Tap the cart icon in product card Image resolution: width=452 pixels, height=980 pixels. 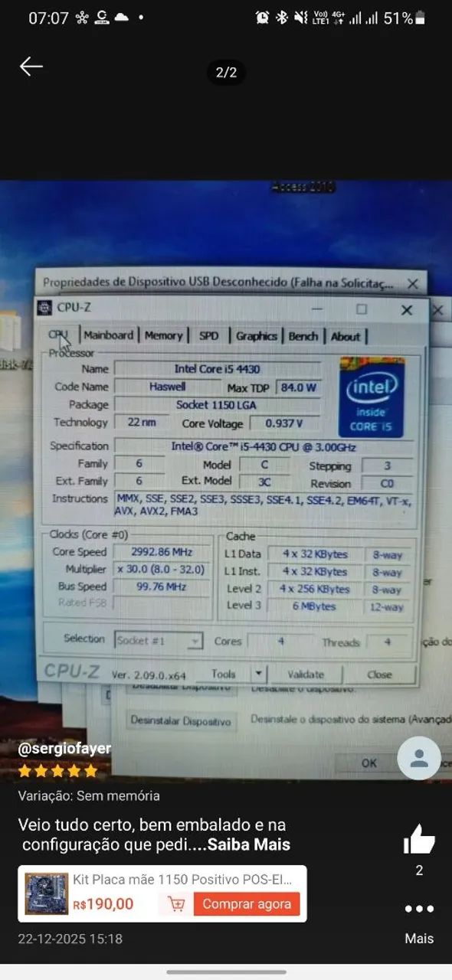click(x=177, y=904)
